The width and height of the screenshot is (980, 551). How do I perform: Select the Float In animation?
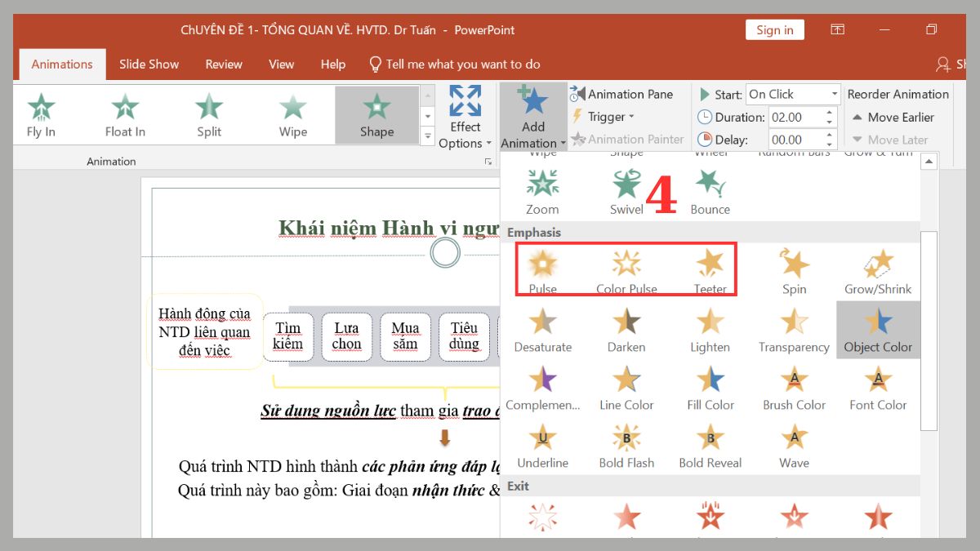(x=124, y=114)
